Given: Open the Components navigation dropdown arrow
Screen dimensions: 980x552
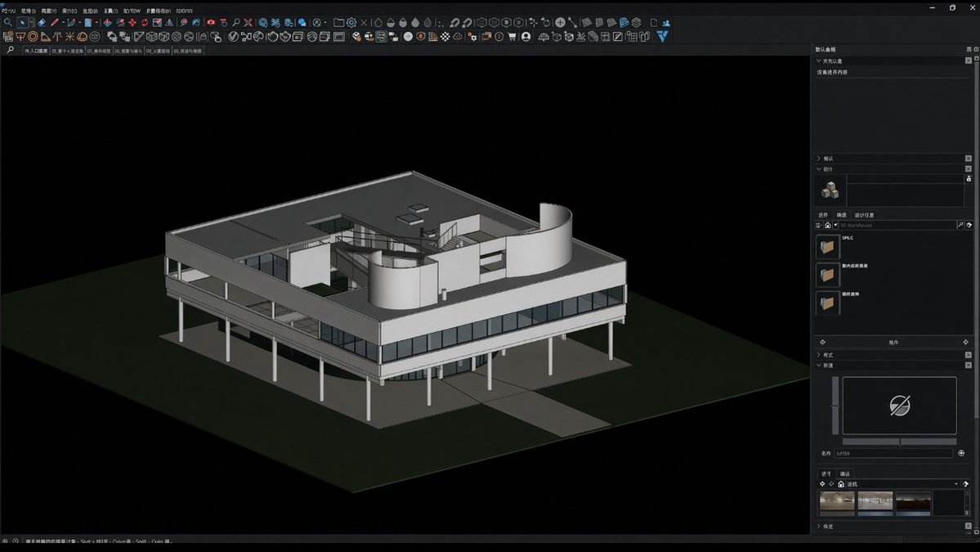Looking at the screenshot, I should pyautogui.click(x=835, y=225).
